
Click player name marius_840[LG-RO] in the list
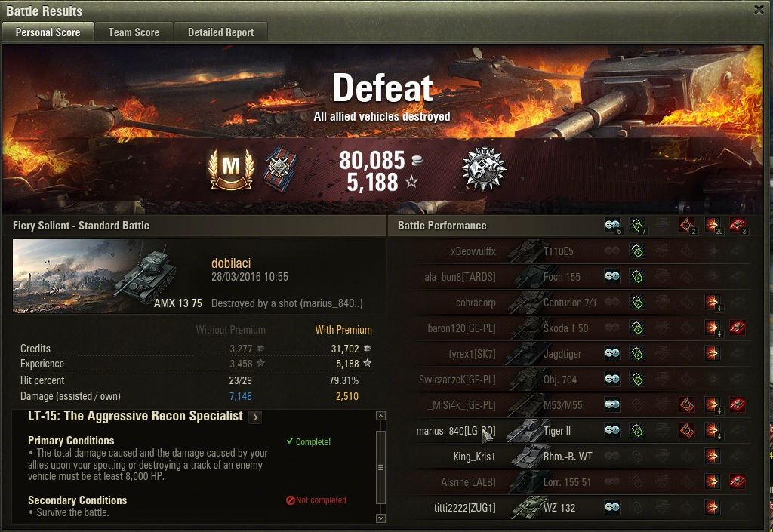455,431
